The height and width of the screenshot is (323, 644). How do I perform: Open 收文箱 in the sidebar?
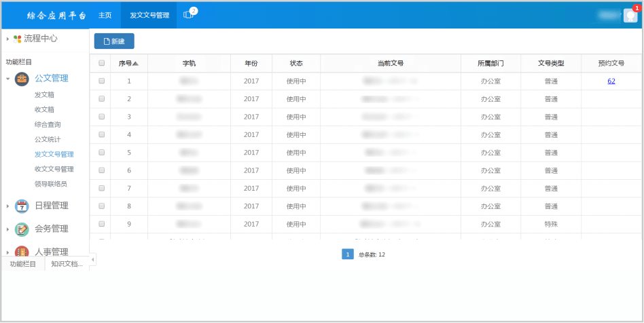click(44, 109)
